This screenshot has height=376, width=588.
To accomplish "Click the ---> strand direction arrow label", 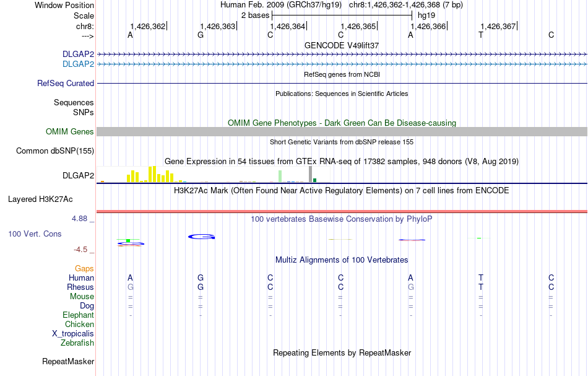I will 88,36.
